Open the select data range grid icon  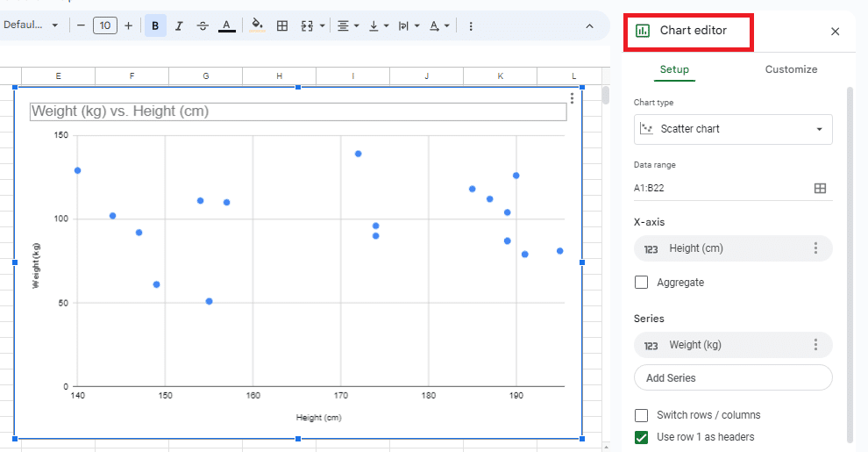(820, 188)
